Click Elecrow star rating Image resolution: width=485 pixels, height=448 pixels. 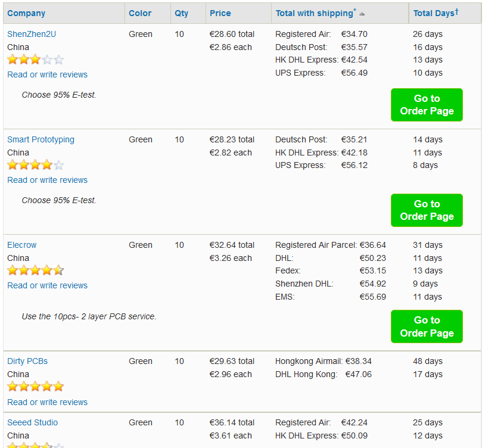(36, 270)
